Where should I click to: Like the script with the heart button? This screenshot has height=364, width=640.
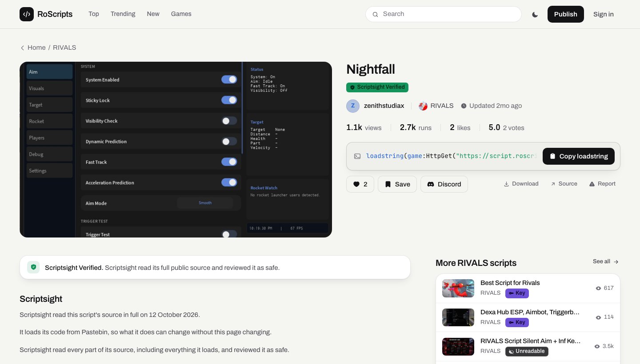(x=360, y=184)
